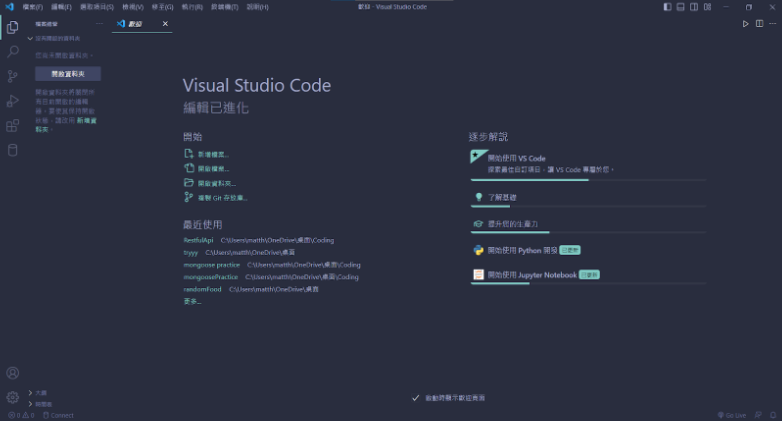782x422 pixels.
Task: Click the graduation cap productivity icon
Action: click(x=478, y=224)
